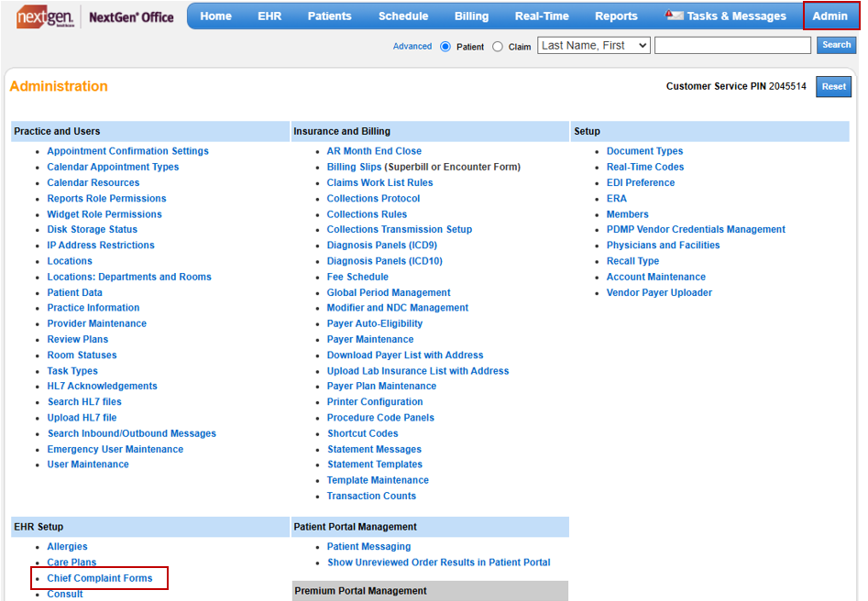Select Payer Maintenance link
Viewport: 868px width, 601px height.
(369, 339)
